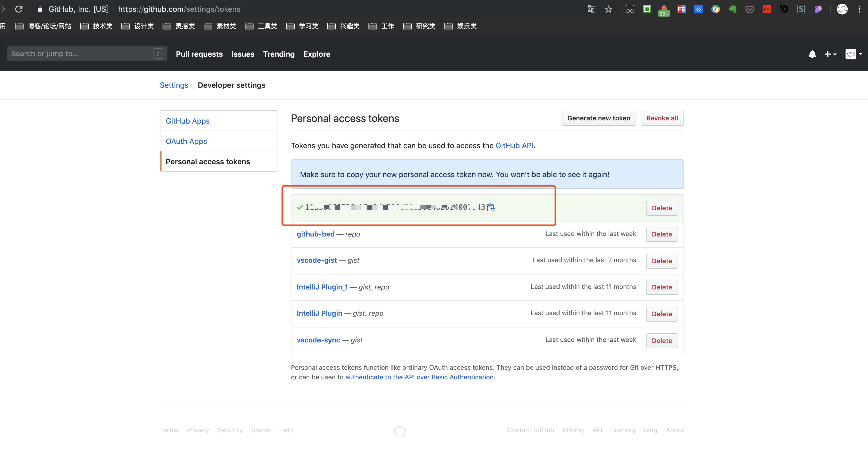Click the green square extension icon
The height and width of the screenshot is (473, 868).
(647, 9)
